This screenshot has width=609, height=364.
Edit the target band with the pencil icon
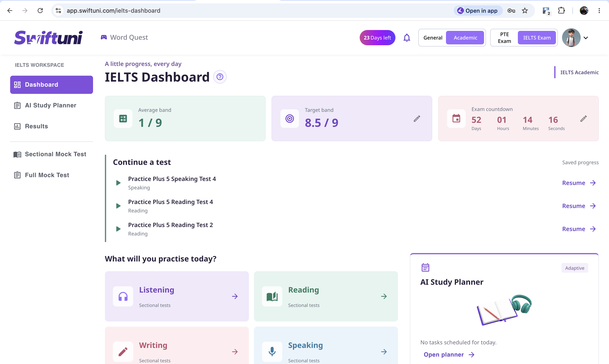[417, 119]
